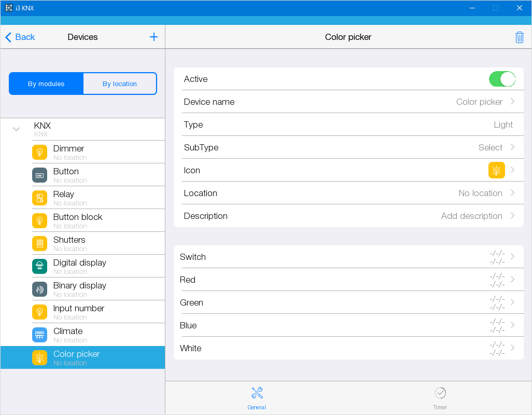The width and height of the screenshot is (532, 415).
Task: Select the Relay device icon
Action: [x=40, y=198]
